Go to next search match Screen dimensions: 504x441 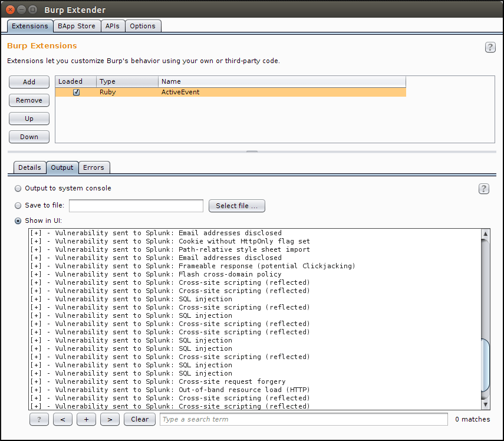[x=110, y=419]
